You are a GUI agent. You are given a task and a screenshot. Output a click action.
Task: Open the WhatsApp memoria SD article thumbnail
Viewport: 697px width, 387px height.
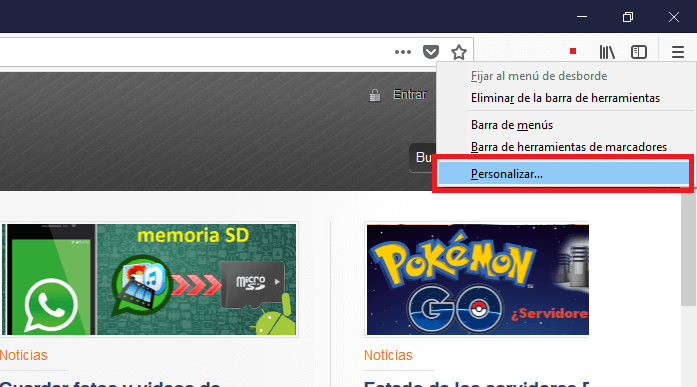tap(149, 279)
